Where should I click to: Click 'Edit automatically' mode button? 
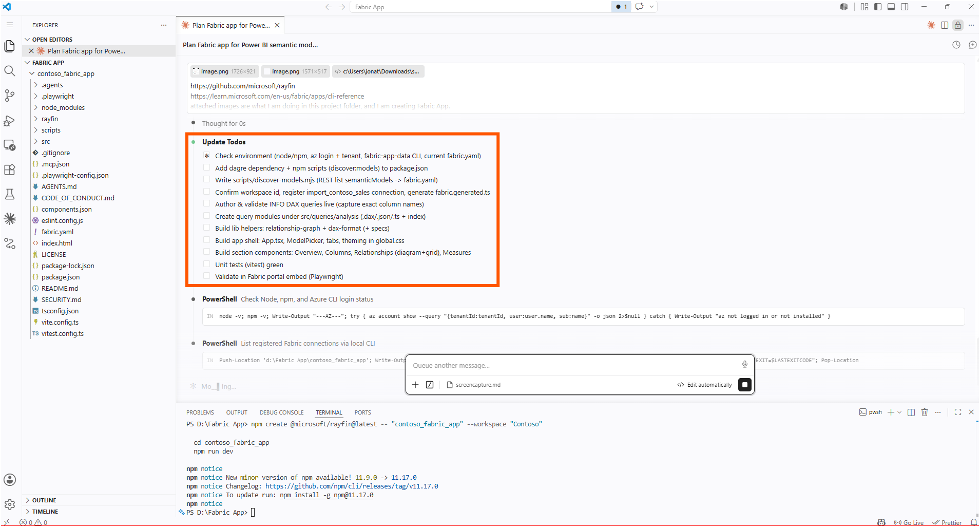(704, 385)
